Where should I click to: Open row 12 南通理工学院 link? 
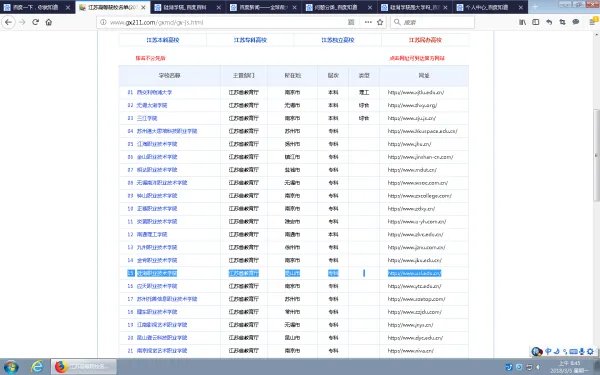(x=152, y=234)
